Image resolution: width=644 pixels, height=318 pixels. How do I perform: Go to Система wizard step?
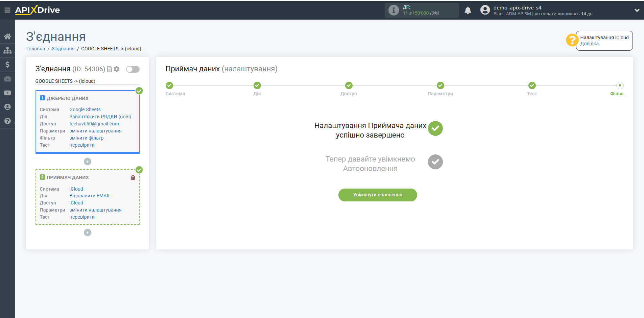[169, 85]
